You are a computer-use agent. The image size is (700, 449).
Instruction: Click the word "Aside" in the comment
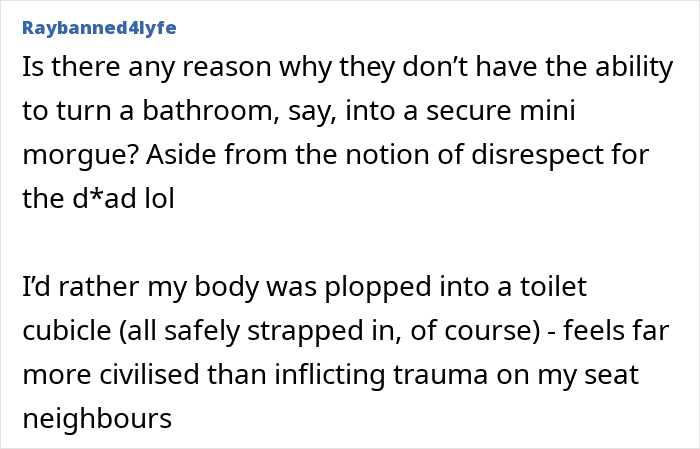click(x=182, y=155)
